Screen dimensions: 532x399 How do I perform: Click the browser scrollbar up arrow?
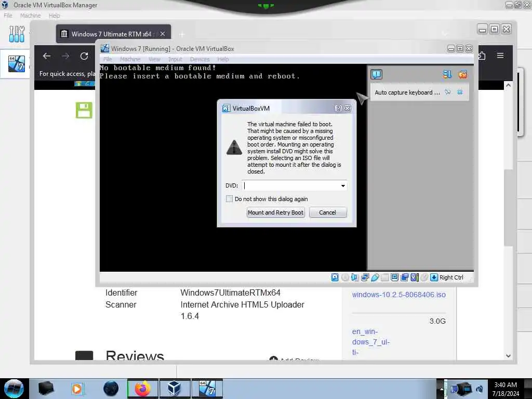pos(508,86)
